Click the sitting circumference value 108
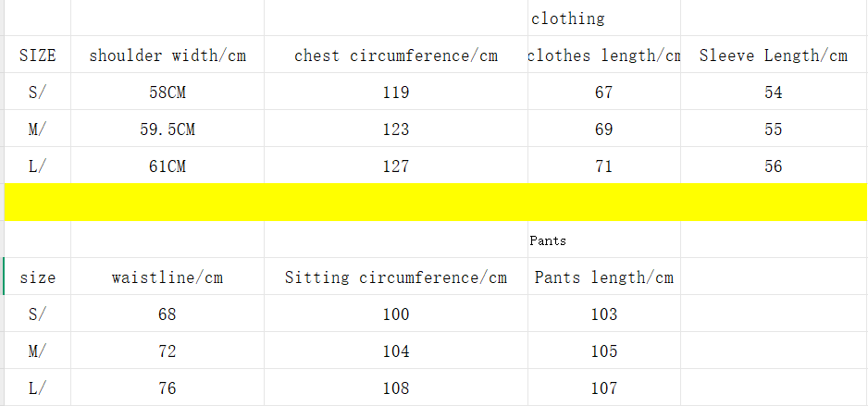The image size is (868, 406). click(x=396, y=388)
